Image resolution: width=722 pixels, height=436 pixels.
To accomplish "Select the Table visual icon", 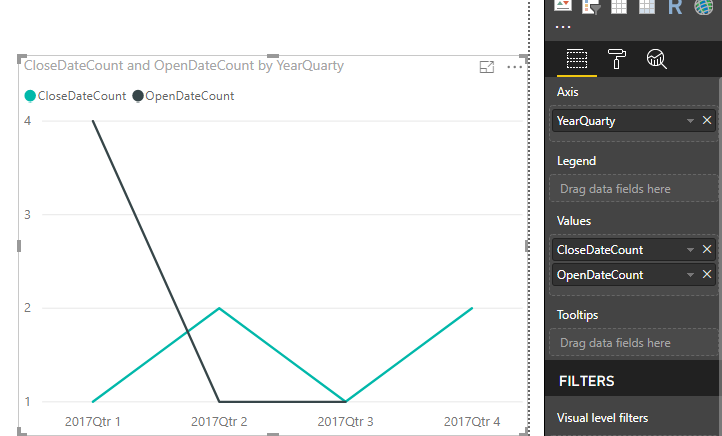I will click(x=618, y=6).
